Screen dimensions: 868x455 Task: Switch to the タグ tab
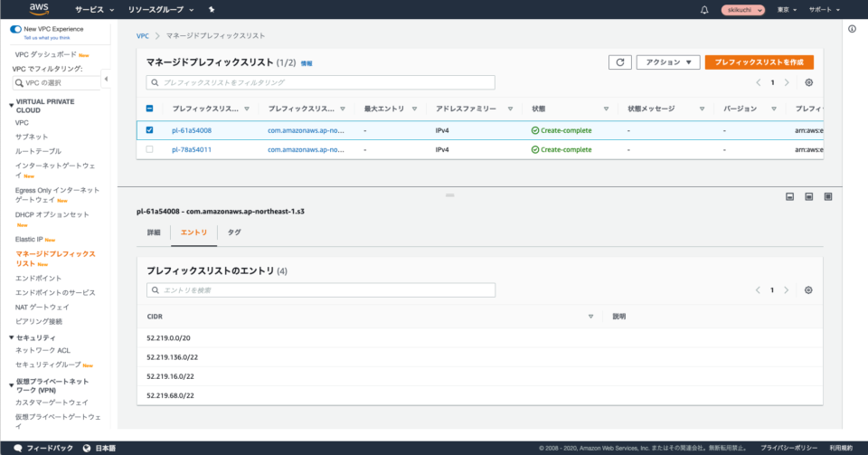[x=234, y=232]
